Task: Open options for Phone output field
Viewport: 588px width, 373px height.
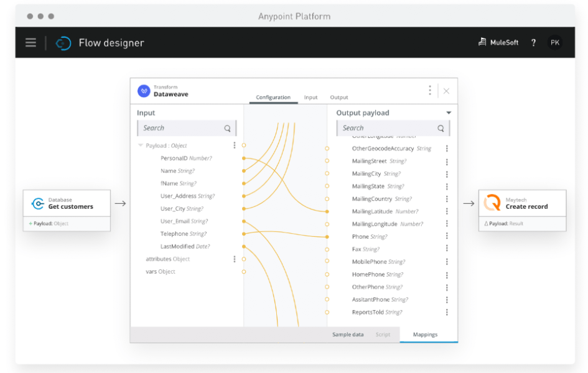Action: tap(447, 236)
